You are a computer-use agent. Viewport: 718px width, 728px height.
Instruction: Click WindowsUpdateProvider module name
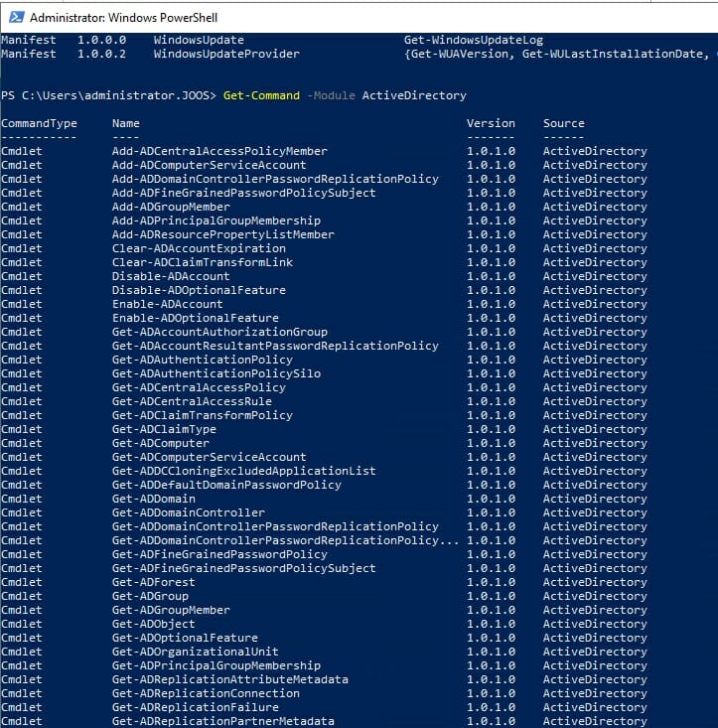tap(226, 54)
